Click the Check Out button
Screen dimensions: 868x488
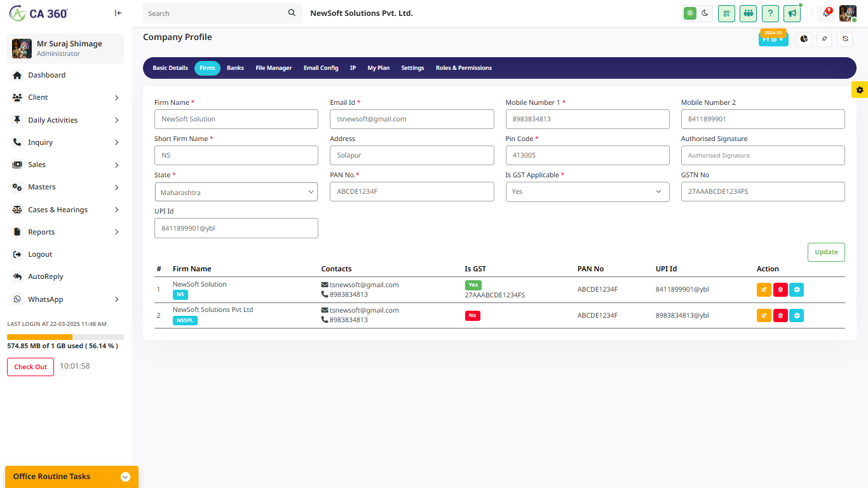(31, 367)
